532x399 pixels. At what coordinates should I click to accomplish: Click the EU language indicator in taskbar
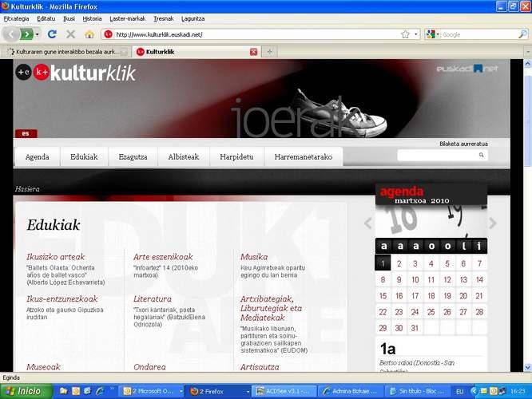pos(460,392)
